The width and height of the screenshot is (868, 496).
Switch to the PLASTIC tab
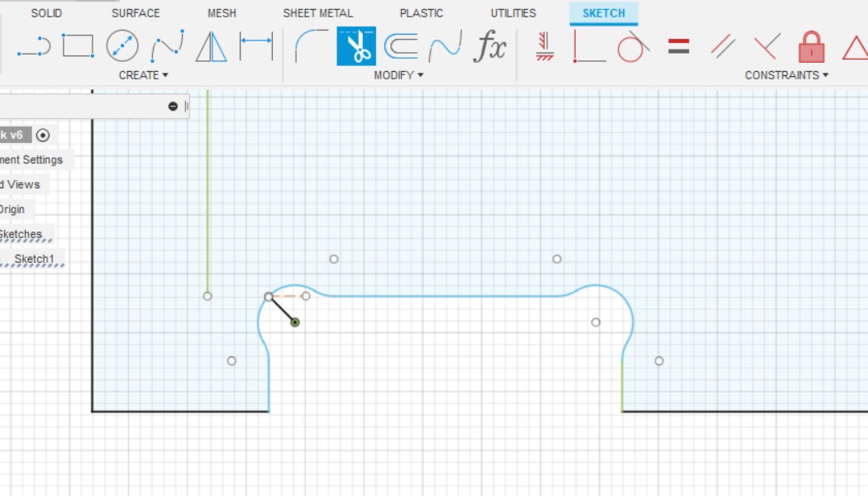tap(422, 13)
